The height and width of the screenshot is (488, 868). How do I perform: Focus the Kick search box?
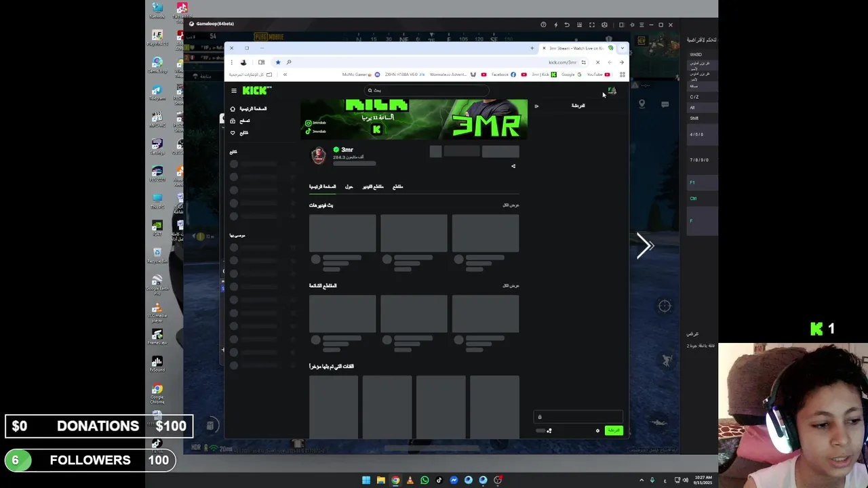pos(427,90)
